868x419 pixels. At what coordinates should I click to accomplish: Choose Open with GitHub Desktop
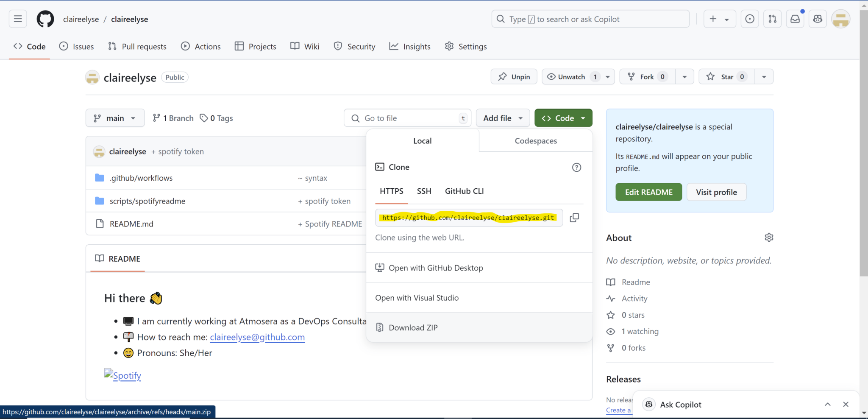(x=479, y=268)
